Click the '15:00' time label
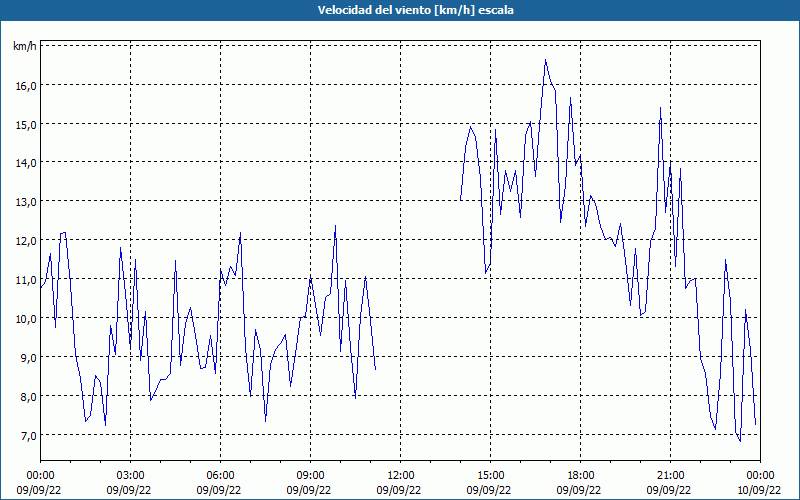 (x=490, y=475)
